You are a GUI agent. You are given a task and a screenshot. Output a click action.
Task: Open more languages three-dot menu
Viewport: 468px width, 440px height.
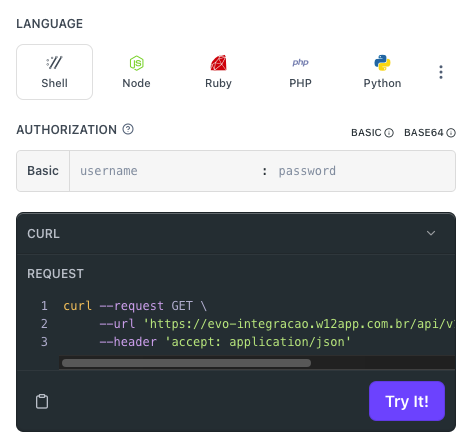click(441, 72)
